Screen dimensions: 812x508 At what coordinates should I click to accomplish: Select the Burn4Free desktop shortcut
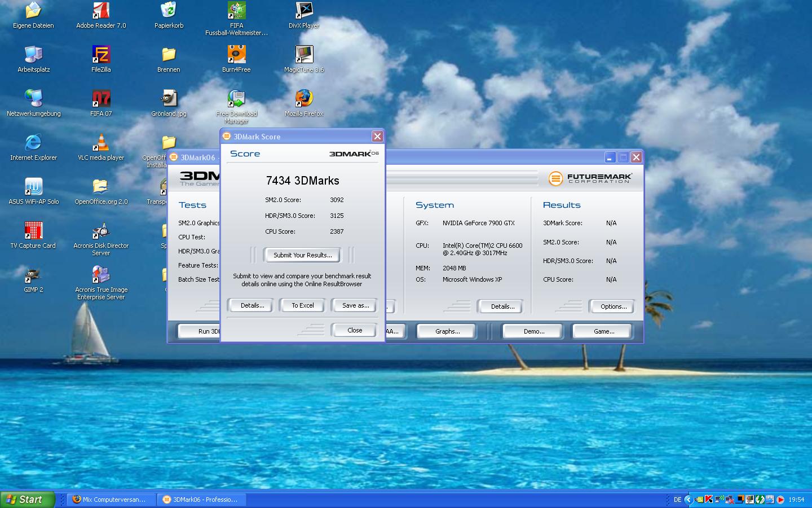point(236,60)
